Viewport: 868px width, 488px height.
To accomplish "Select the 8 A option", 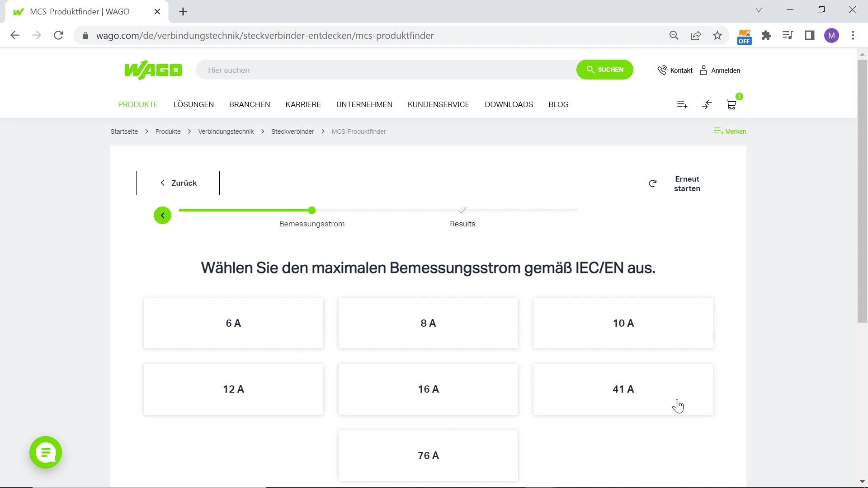I will tap(428, 323).
